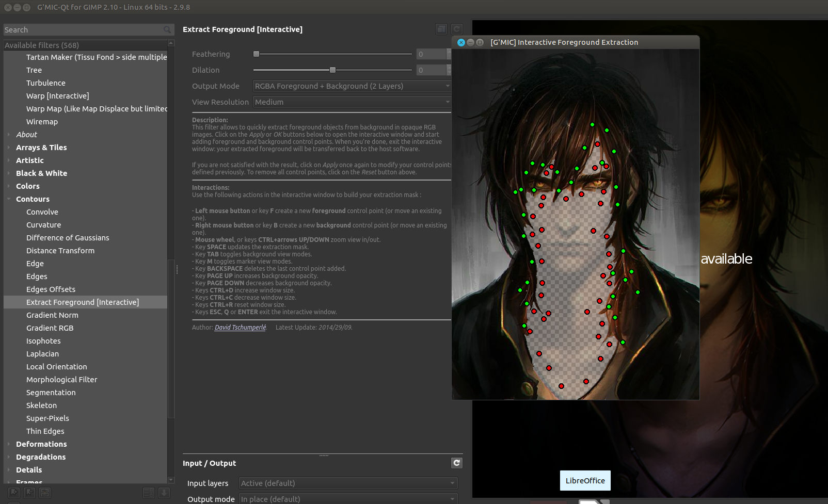Image resolution: width=828 pixels, height=504 pixels.
Task: Click the rename fave icon below filter list
Action: 45,493
